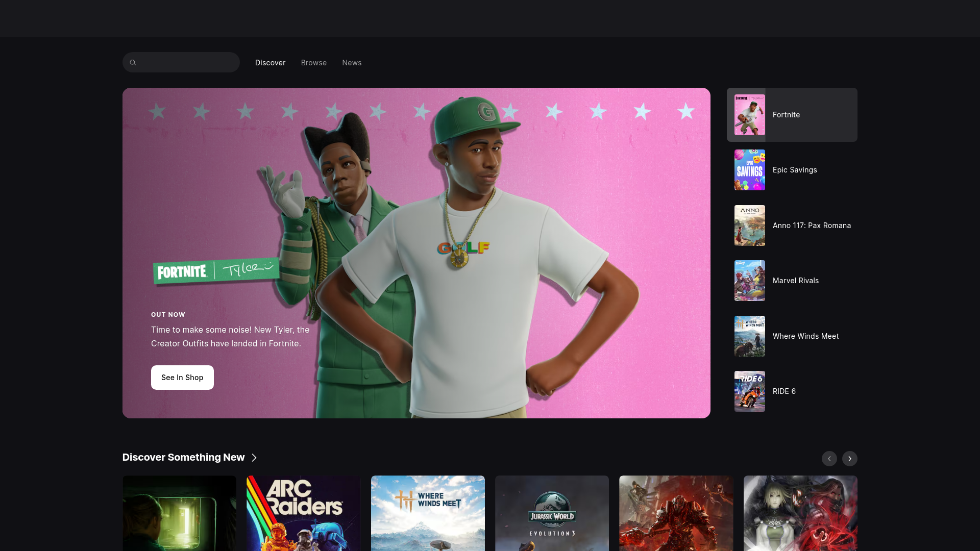Click the Discover Something New heading
Image resolution: width=980 pixels, height=551 pixels.
pos(183,457)
